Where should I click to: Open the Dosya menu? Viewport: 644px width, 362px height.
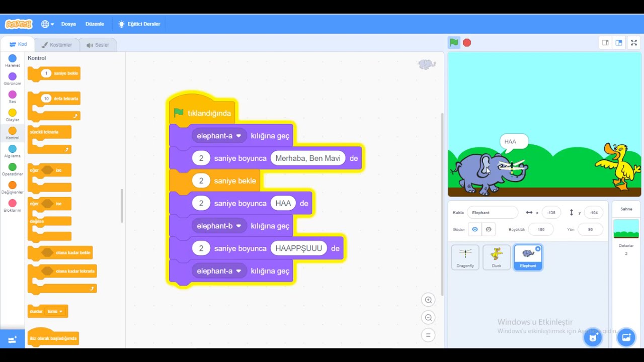(68, 24)
